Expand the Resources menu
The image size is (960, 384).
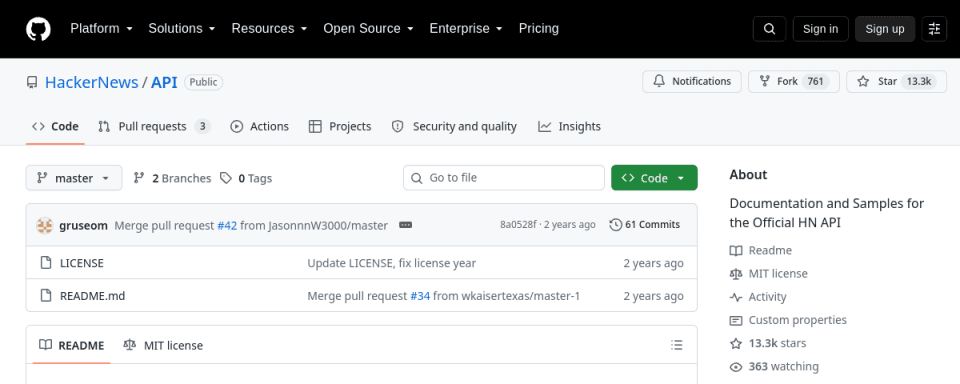click(x=269, y=29)
